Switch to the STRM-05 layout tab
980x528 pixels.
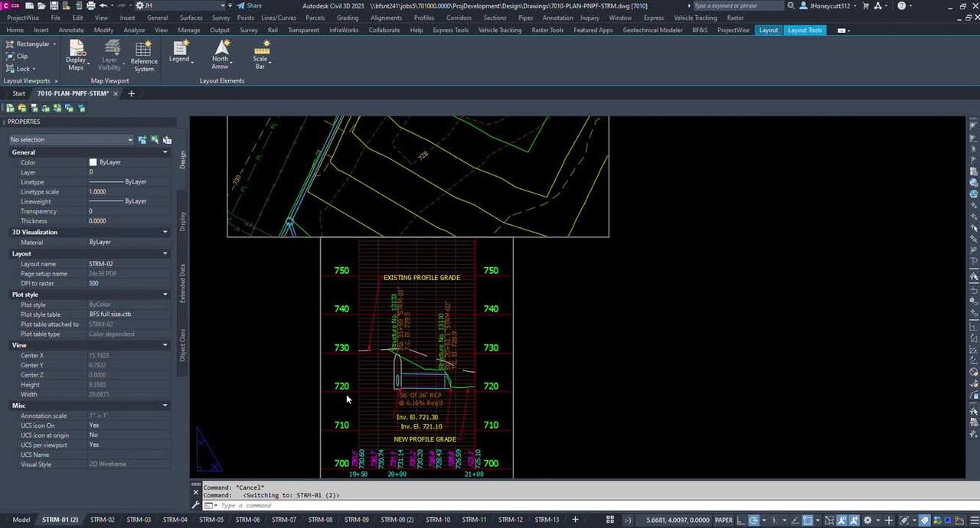(211, 520)
